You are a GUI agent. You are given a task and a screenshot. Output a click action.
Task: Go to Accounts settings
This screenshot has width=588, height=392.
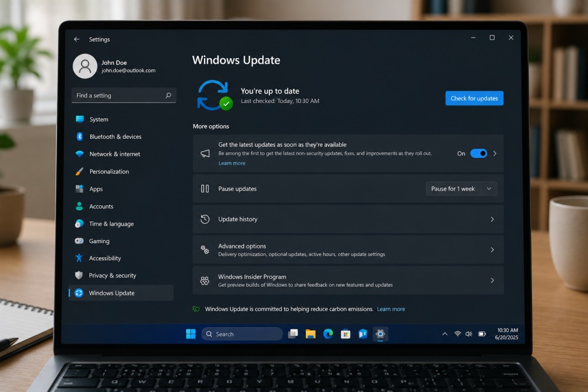point(121,206)
